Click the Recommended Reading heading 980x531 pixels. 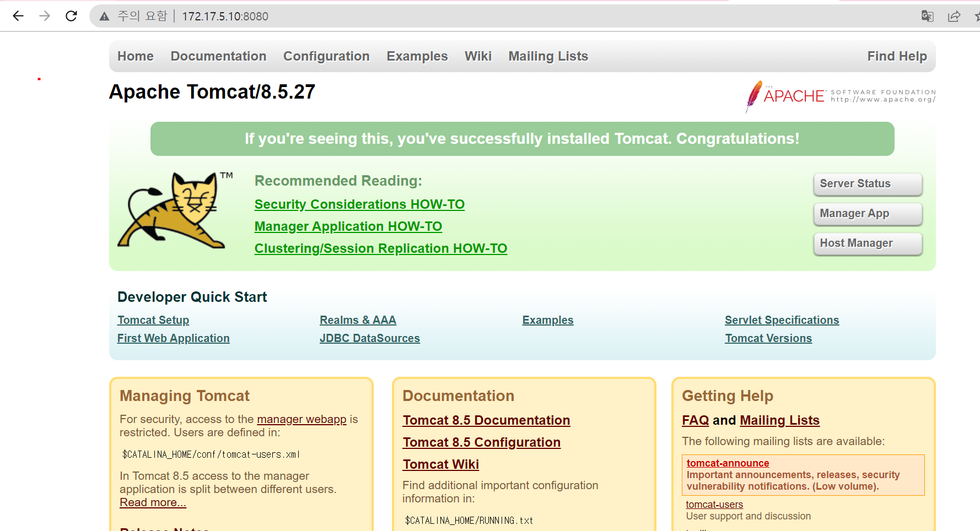[338, 181]
